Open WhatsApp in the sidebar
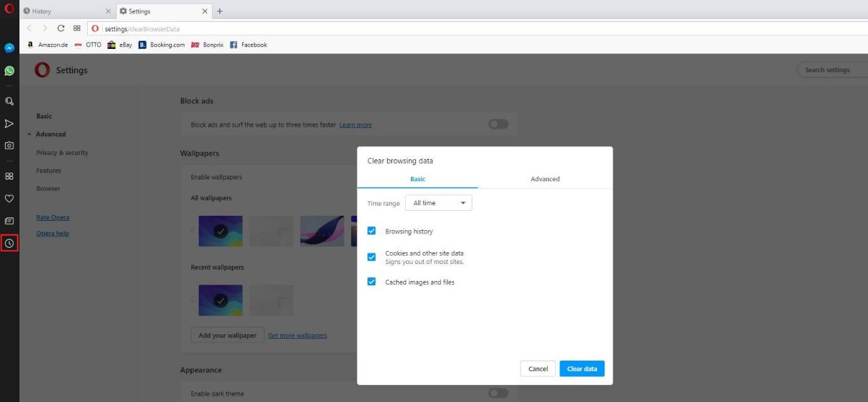Image resolution: width=868 pixels, height=402 pixels. (9, 71)
